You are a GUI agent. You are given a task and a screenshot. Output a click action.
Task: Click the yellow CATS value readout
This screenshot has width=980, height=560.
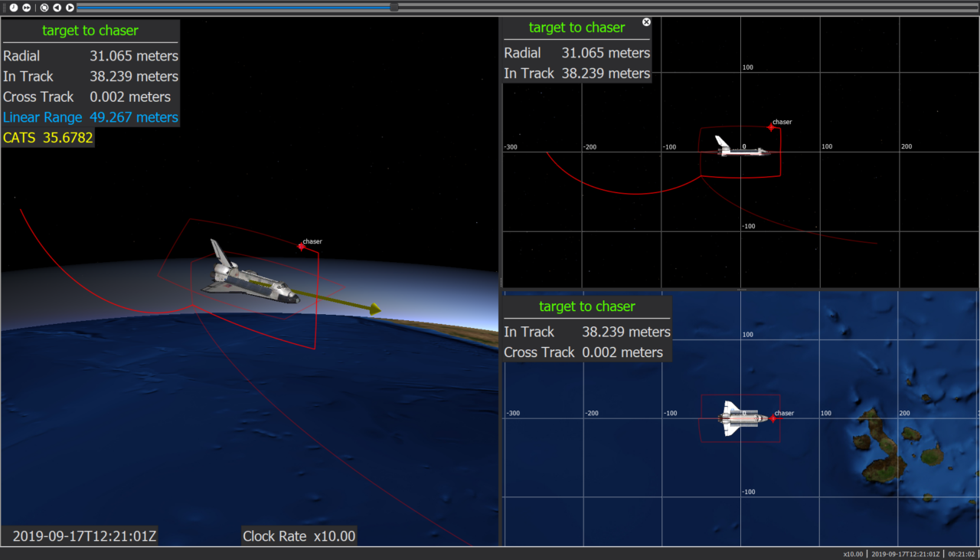pos(48,137)
